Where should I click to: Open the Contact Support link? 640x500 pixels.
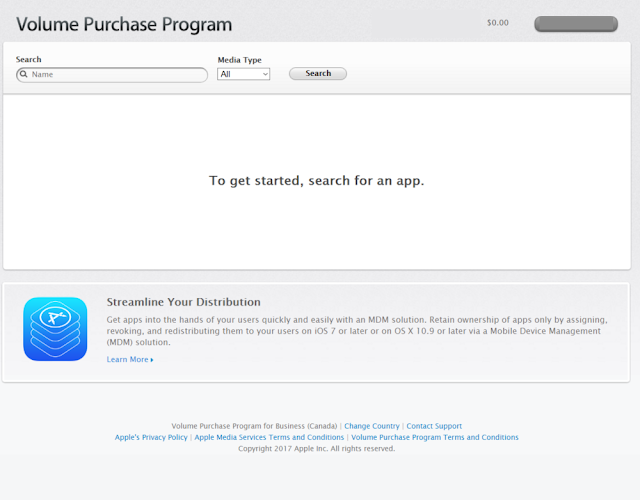(x=434, y=426)
